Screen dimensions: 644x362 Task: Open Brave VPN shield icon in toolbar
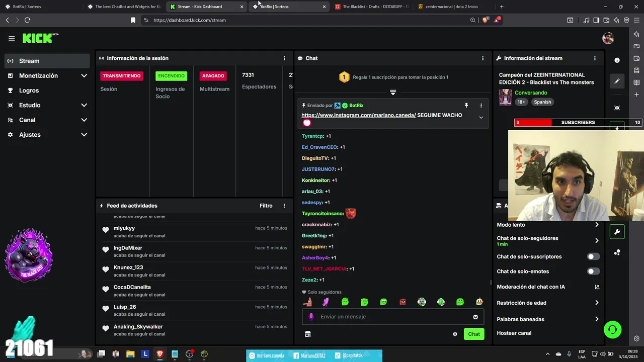pos(626,20)
